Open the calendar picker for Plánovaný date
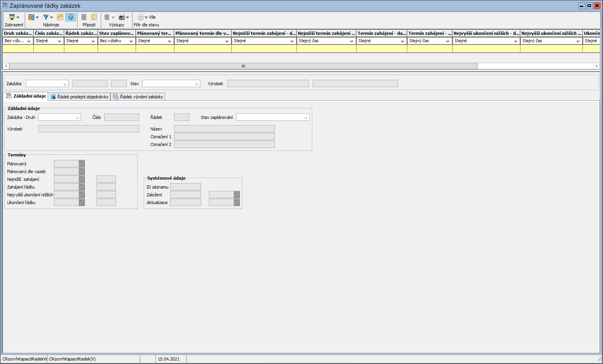 pyautogui.click(x=82, y=164)
